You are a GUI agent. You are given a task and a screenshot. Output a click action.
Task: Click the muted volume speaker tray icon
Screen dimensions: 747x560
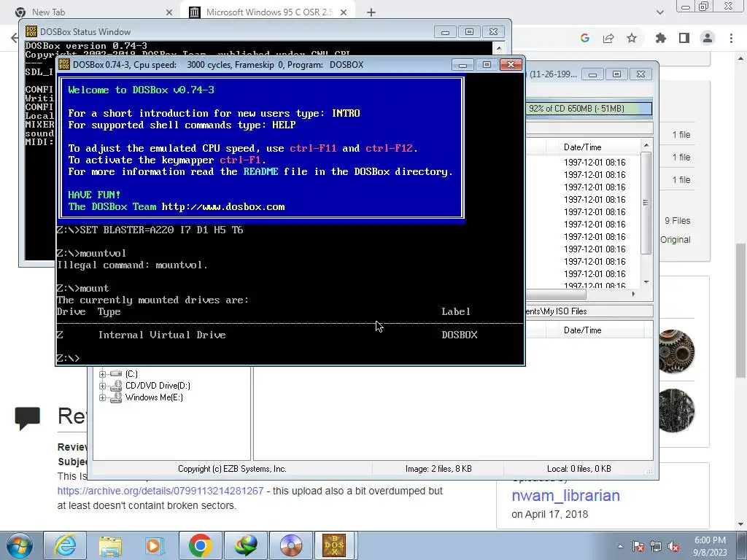pos(673,546)
